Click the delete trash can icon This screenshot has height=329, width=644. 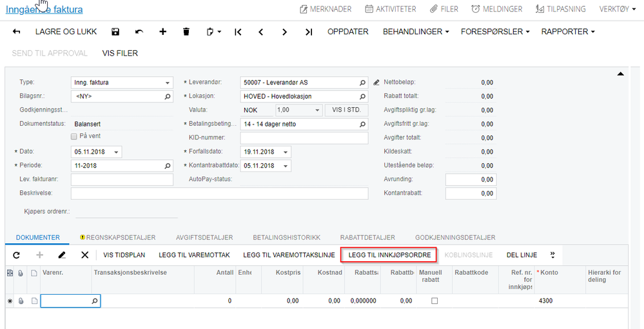coord(186,32)
